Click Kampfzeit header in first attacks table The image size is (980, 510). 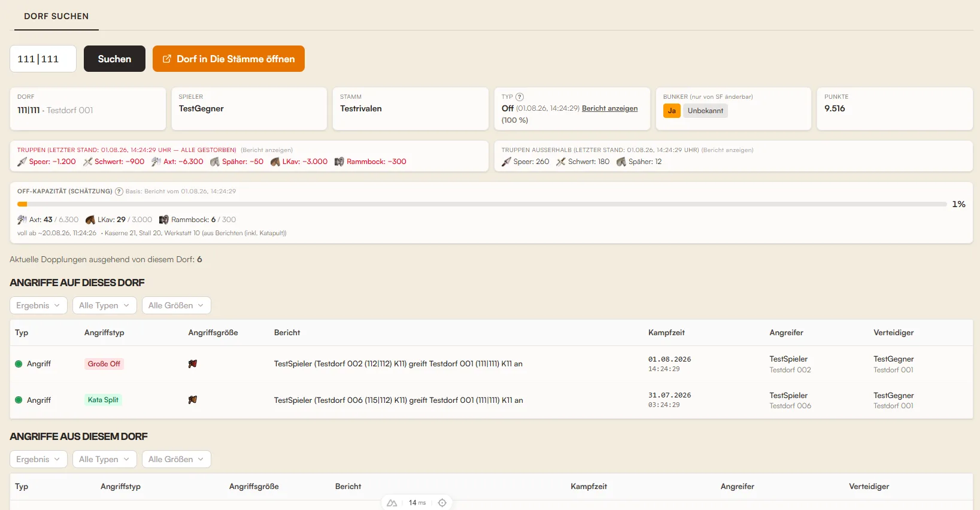pyautogui.click(x=666, y=333)
